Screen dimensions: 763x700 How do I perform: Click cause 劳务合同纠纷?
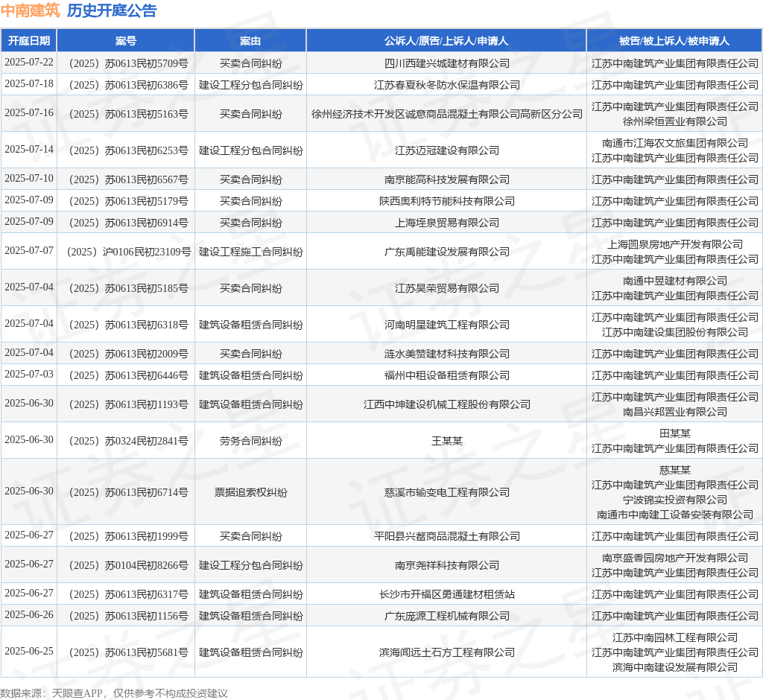pyautogui.click(x=250, y=441)
